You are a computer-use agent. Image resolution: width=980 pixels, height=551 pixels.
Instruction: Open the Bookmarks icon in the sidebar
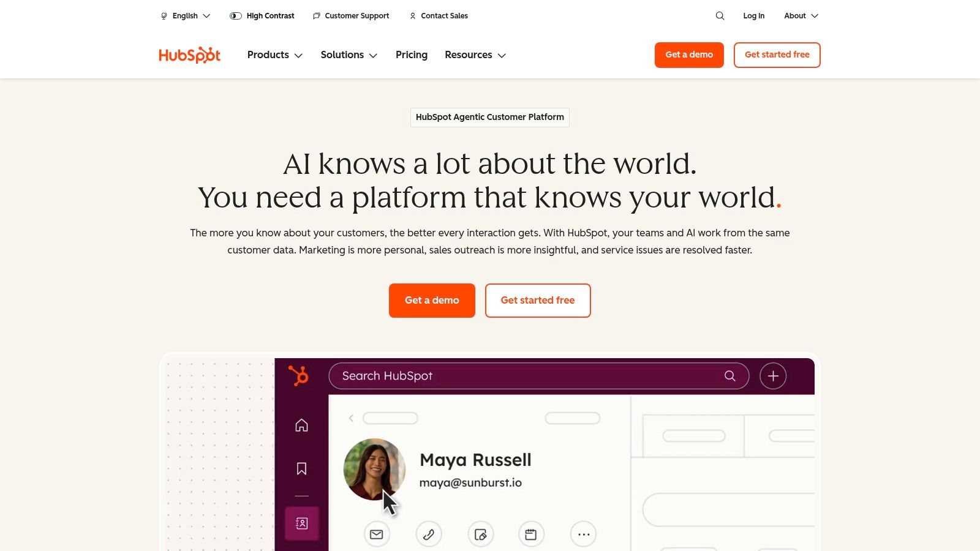pos(301,468)
